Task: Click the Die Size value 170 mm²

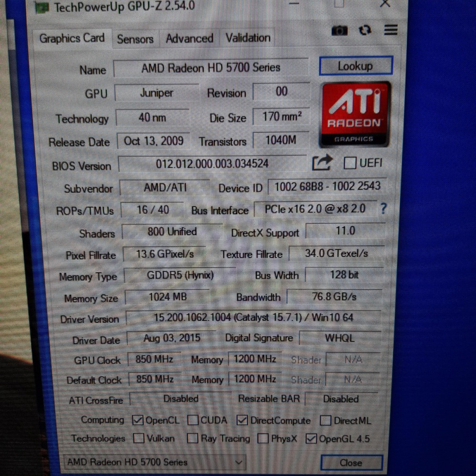Action: coord(282,117)
